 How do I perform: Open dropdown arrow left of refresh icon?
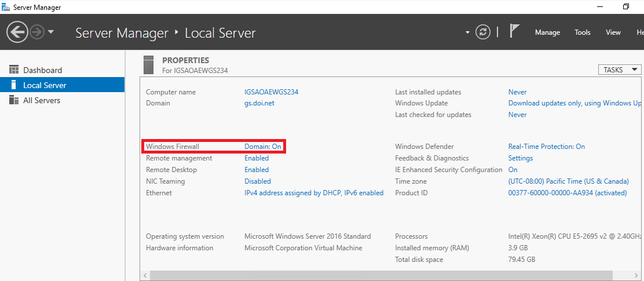pyautogui.click(x=467, y=32)
